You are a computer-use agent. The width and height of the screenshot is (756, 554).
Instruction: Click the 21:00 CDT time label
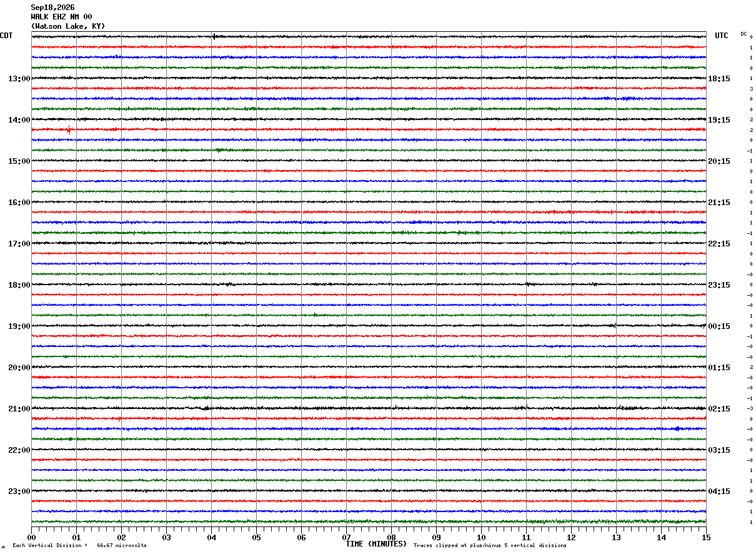pos(19,409)
